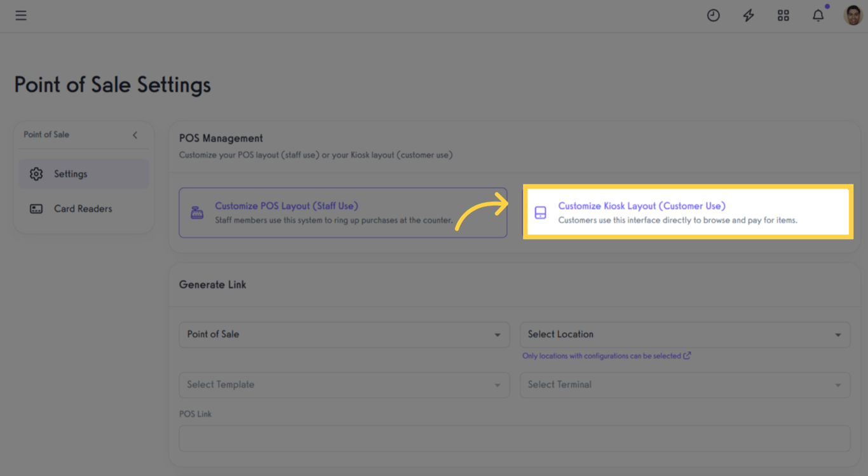868x476 pixels.
Task: Click the Settings gear icon in sidebar
Action: click(x=36, y=173)
